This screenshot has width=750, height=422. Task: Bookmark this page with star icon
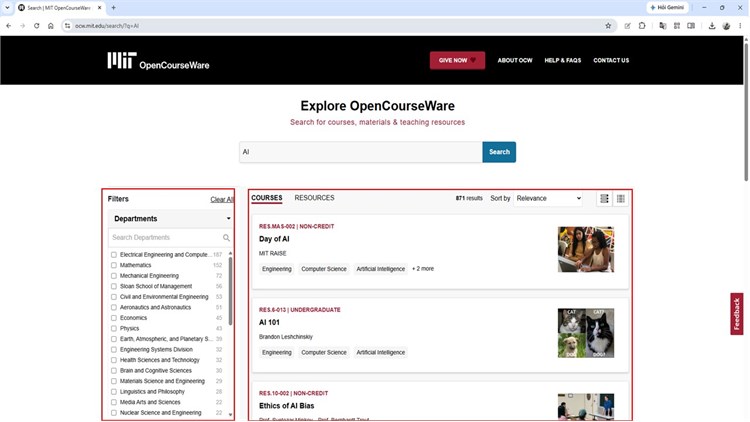click(x=608, y=26)
